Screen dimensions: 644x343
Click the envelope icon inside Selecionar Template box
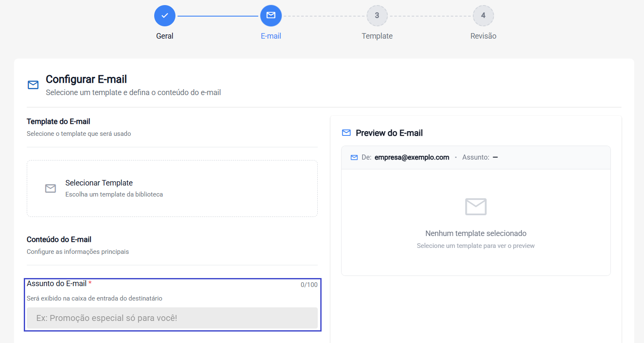pyautogui.click(x=51, y=188)
